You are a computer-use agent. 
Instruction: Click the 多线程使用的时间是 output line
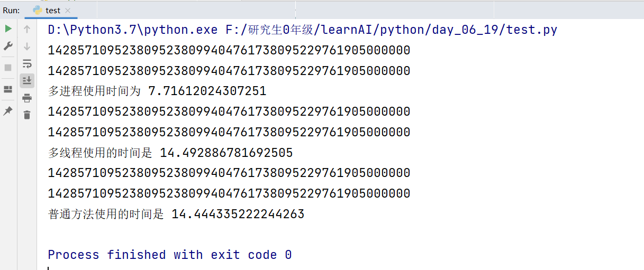pyautogui.click(x=170, y=153)
